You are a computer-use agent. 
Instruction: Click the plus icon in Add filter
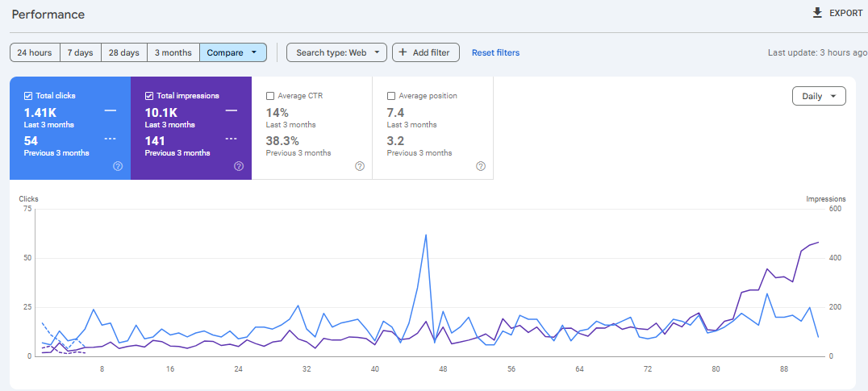[403, 52]
